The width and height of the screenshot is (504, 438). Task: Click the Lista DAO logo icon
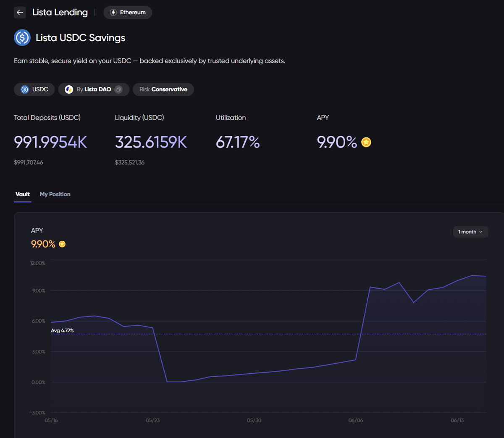[69, 90]
